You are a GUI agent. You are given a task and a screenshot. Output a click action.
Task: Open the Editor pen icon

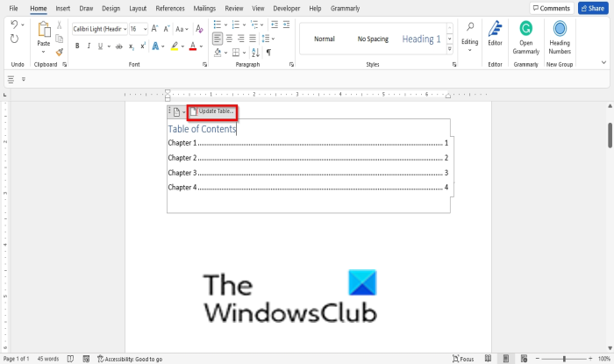(495, 29)
